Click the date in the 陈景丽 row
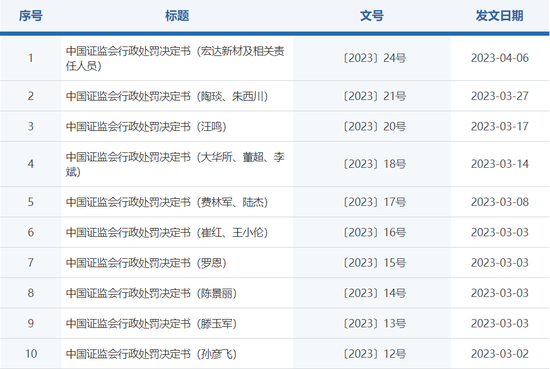The image size is (550, 369). click(500, 293)
